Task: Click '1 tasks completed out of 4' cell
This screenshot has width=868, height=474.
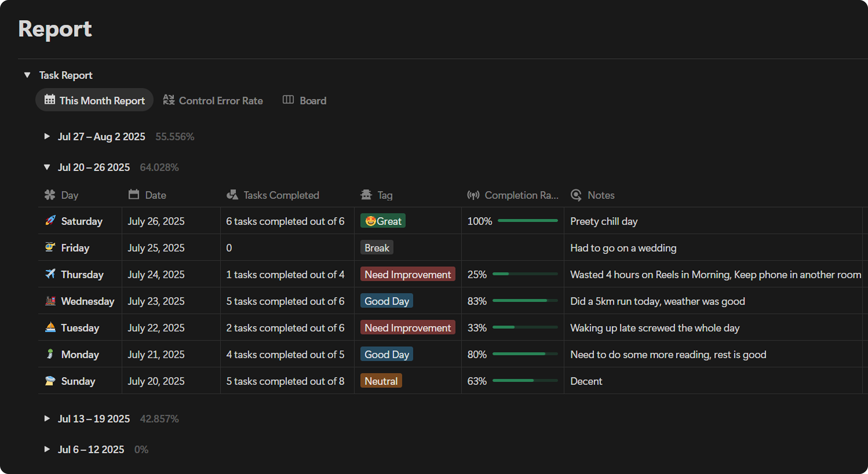Action: coord(287,274)
